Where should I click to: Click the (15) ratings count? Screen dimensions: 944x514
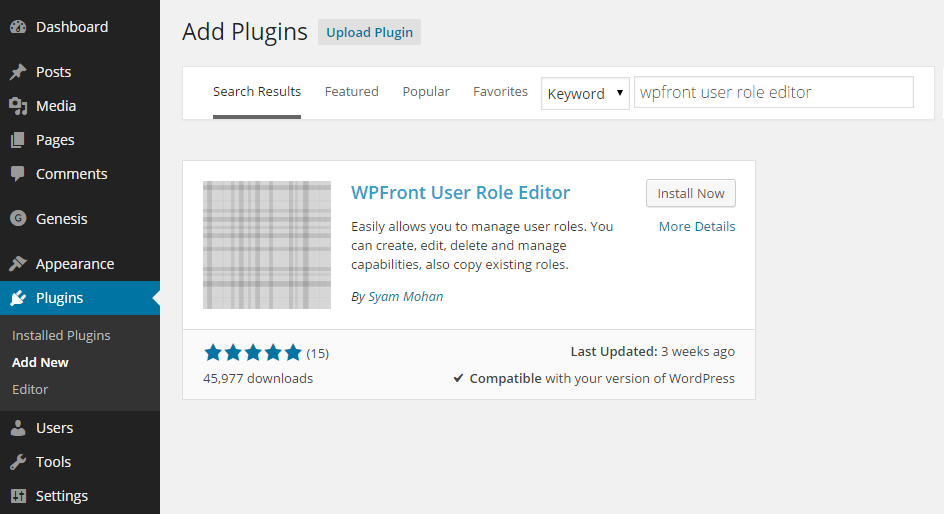(x=317, y=353)
